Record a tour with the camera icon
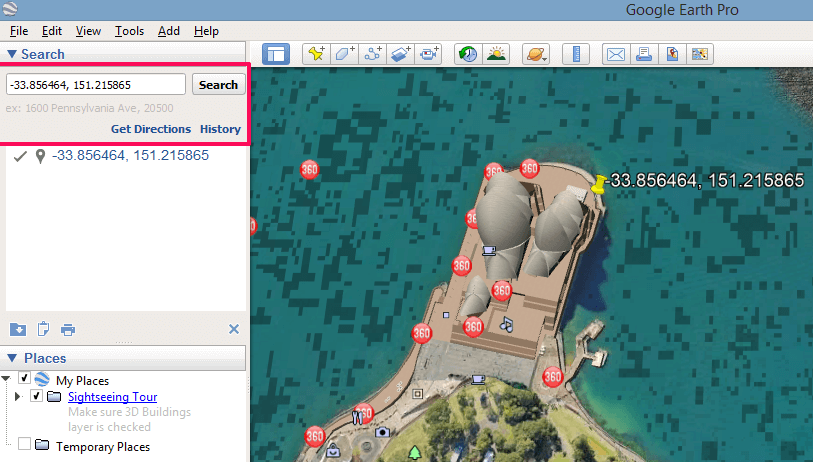 [x=428, y=54]
